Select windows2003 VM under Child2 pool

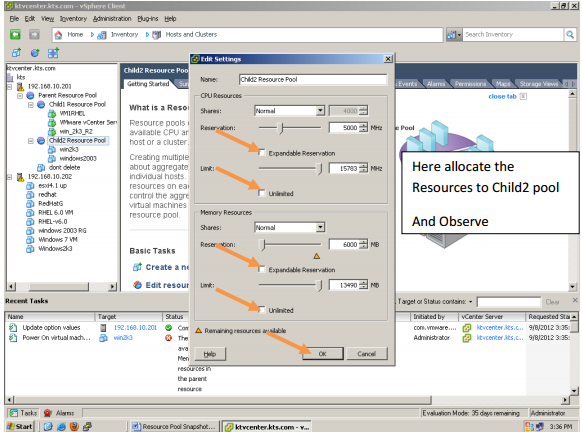pyautogui.click(x=78, y=158)
